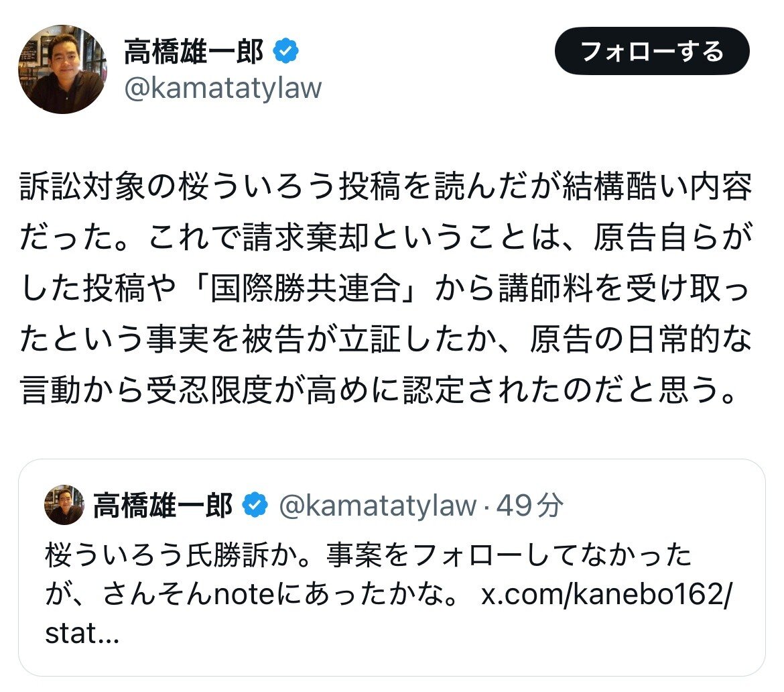Click the さんそんnote mention in the quoted text
Screen dimensions: 784x692
point(188,594)
